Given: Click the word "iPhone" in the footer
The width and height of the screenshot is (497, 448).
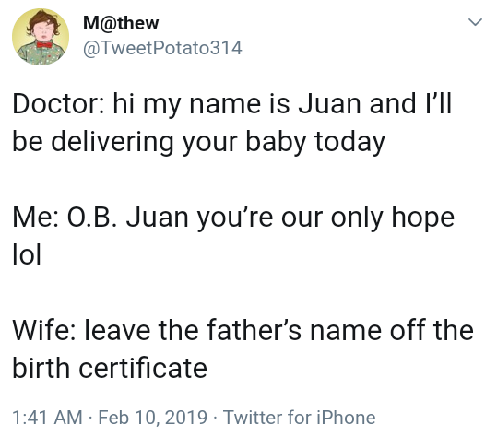Looking at the screenshot, I should pyautogui.click(x=346, y=417).
